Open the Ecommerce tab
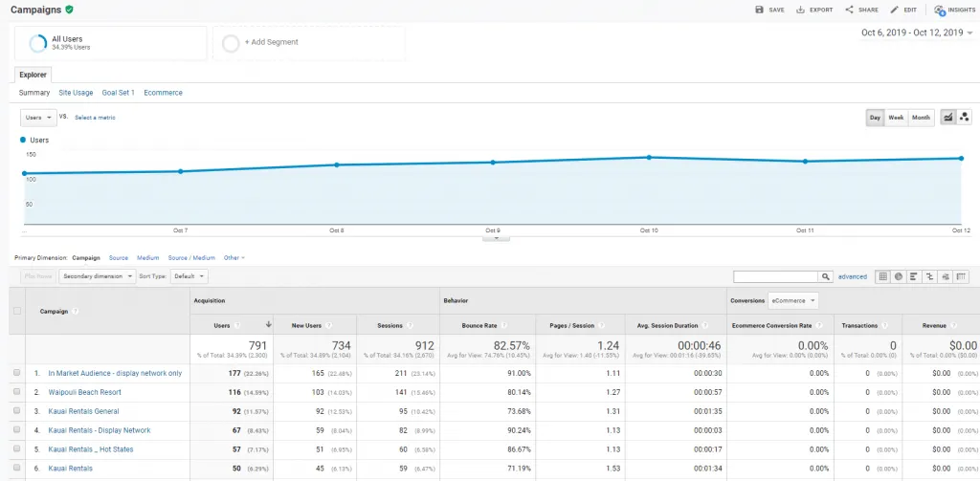This screenshot has width=980, height=481. point(163,93)
